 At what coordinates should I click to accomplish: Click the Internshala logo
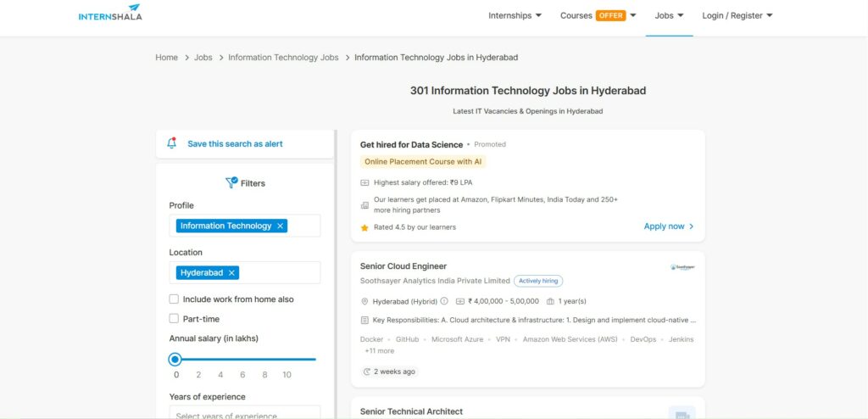tap(110, 13)
